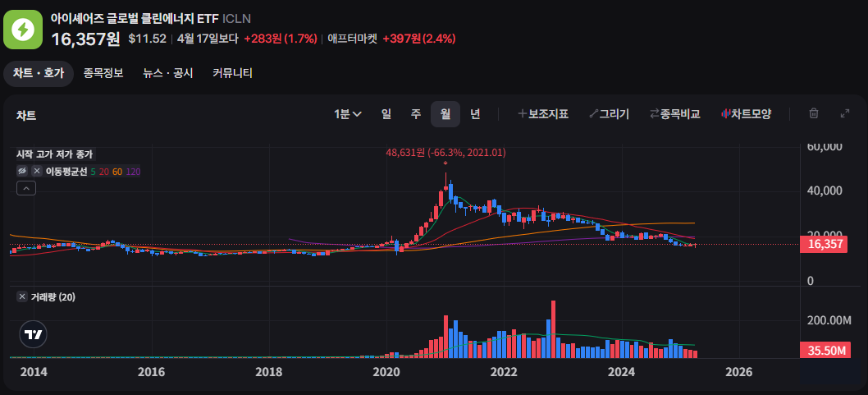
Task: Click the TradingView logo on chart
Action: [33, 334]
